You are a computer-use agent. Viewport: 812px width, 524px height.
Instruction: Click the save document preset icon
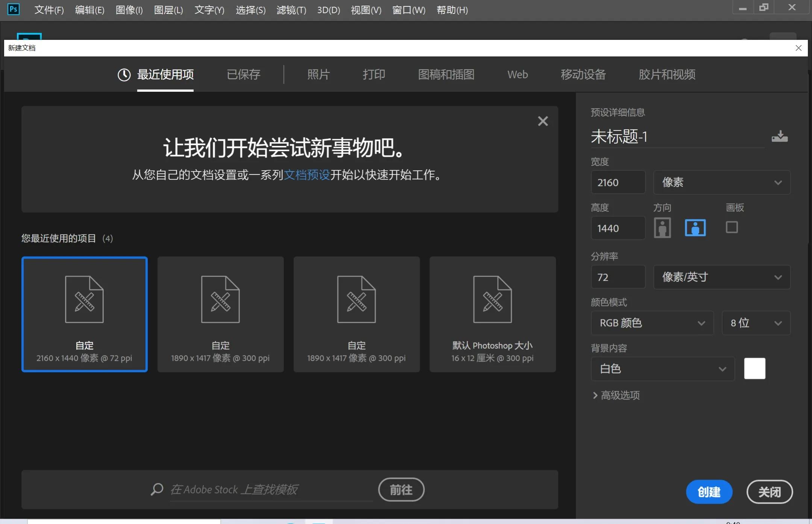(779, 136)
